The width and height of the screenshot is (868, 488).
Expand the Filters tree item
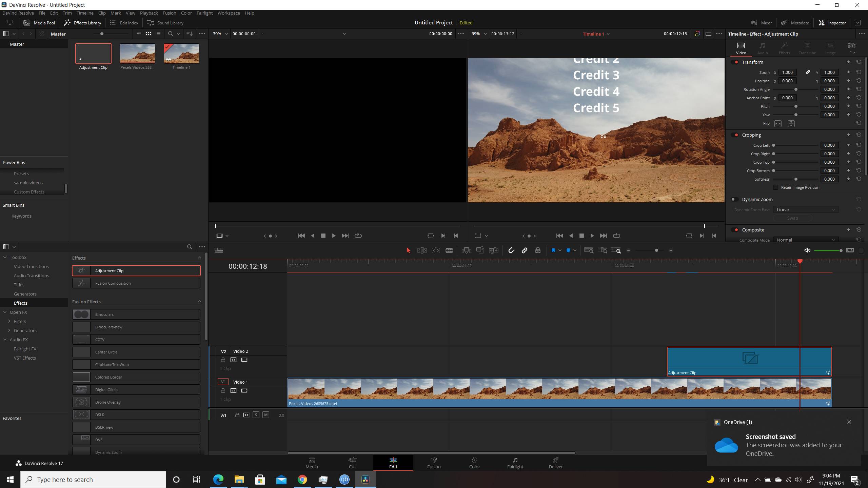(9, 322)
